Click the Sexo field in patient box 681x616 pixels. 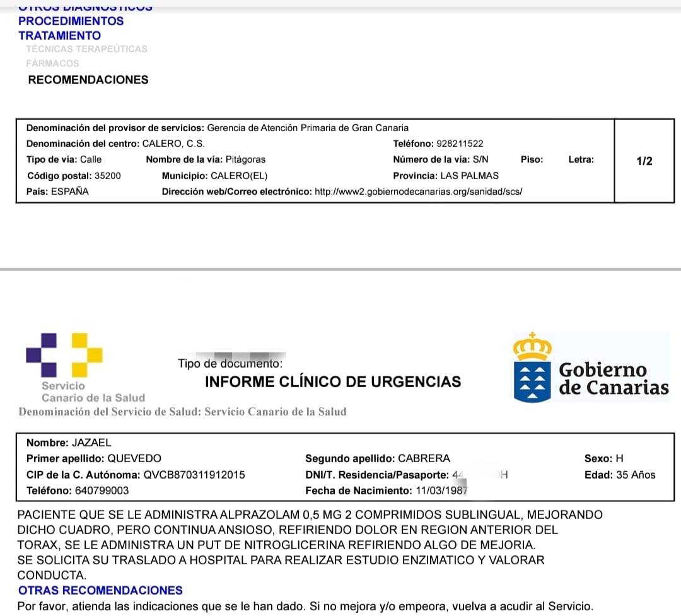[x=603, y=458]
